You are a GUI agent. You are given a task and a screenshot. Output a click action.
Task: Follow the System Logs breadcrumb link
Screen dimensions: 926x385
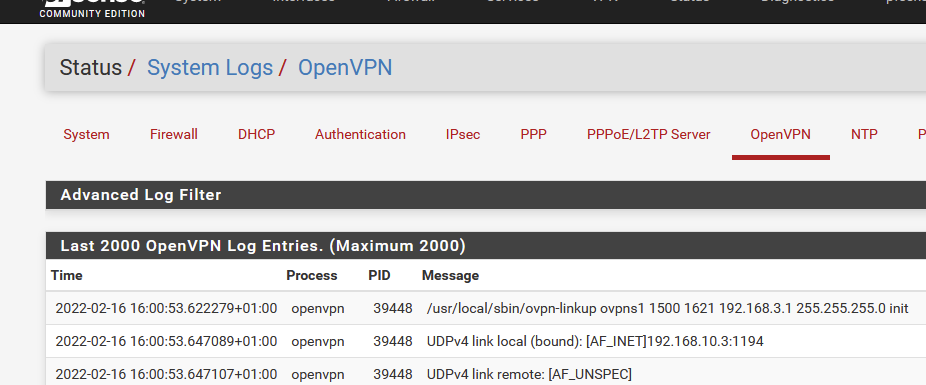point(210,68)
